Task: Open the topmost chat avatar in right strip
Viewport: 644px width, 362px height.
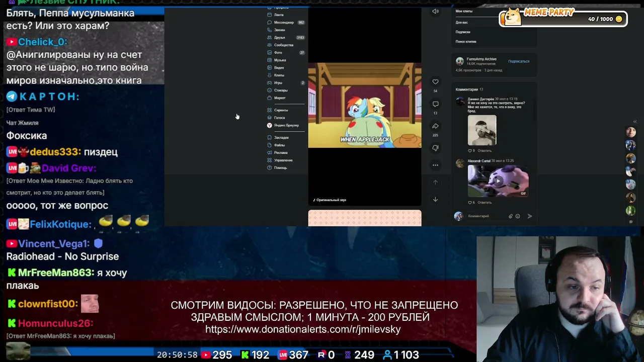Action: point(631,132)
